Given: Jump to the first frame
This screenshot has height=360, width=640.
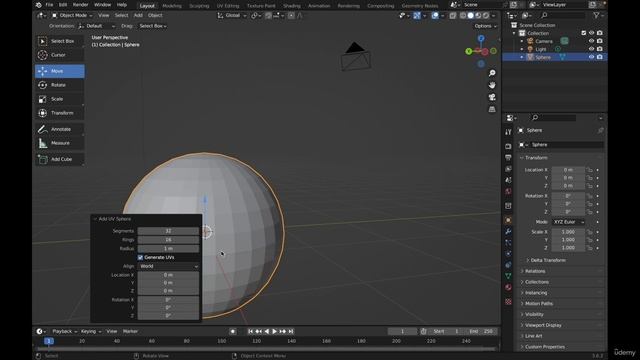Looking at the screenshot, I should pyautogui.click(x=251, y=331).
